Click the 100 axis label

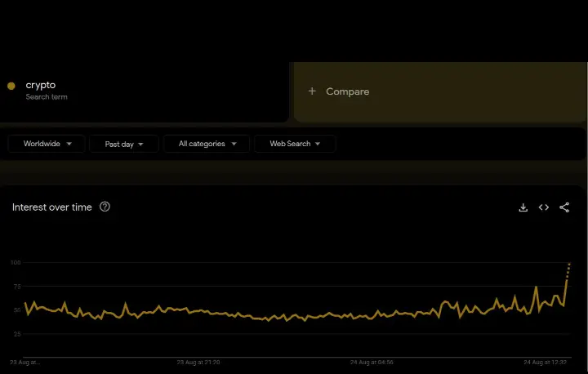click(16, 263)
